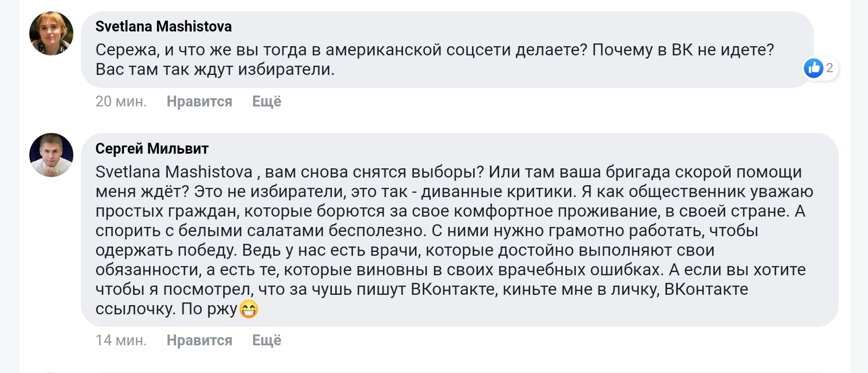Click the grinning emoji in Sergey's comment
The width and height of the screenshot is (868, 373).
tap(248, 309)
